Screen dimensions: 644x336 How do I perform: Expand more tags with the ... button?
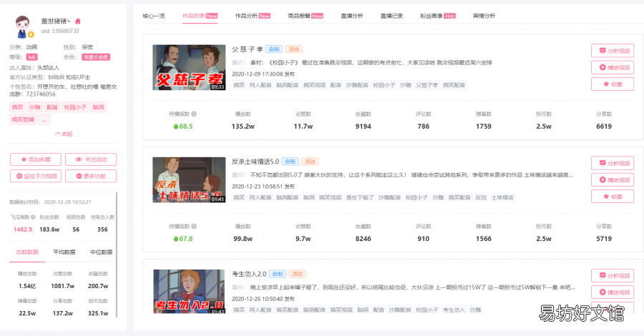point(44,119)
